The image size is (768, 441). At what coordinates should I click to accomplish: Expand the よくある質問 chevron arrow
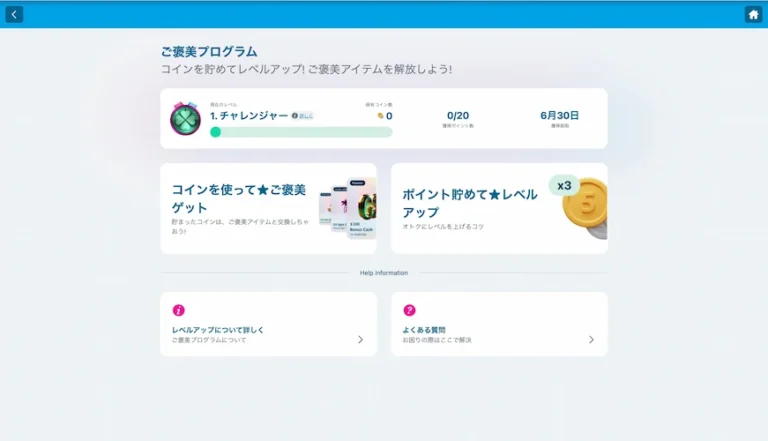point(591,340)
